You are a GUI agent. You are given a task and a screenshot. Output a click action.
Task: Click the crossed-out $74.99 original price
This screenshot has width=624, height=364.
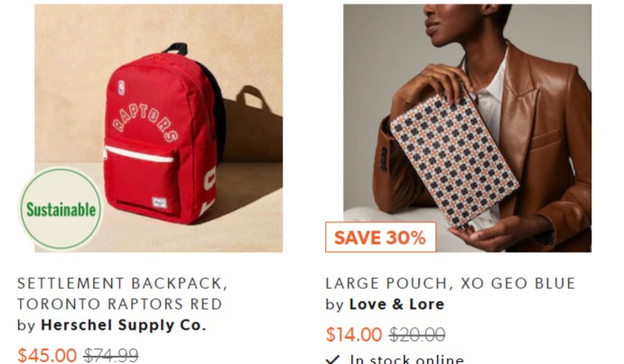(111, 355)
